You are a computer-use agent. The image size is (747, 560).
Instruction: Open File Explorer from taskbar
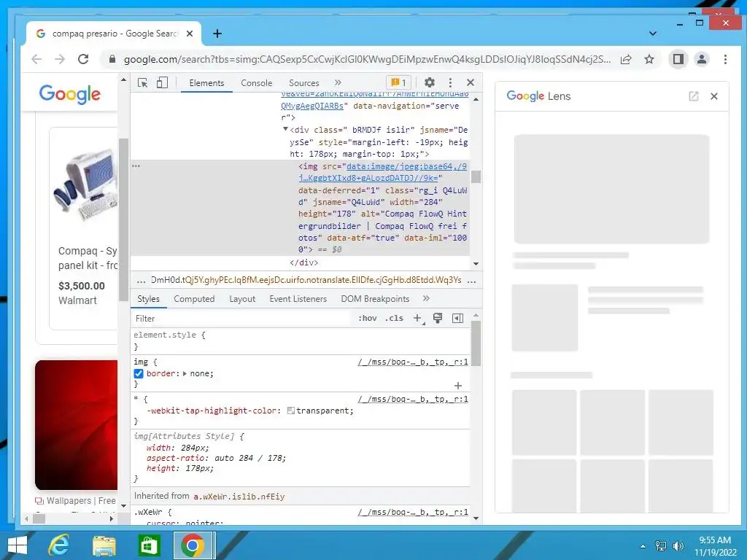pyautogui.click(x=104, y=545)
